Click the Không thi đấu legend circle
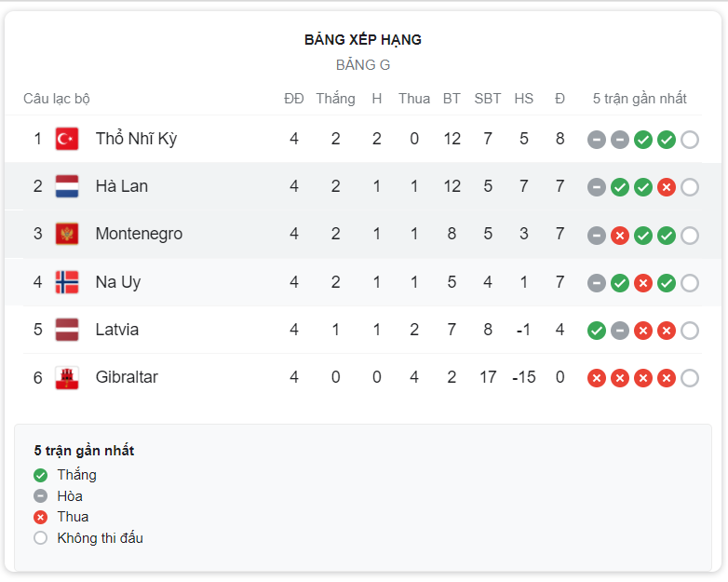This screenshot has width=728, height=582. pyautogui.click(x=40, y=538)
